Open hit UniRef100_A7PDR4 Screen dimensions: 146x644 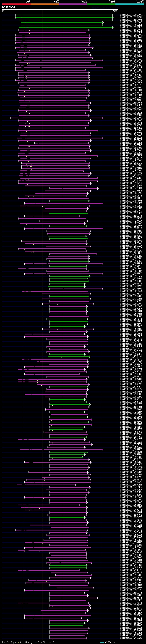click(131, 32)
